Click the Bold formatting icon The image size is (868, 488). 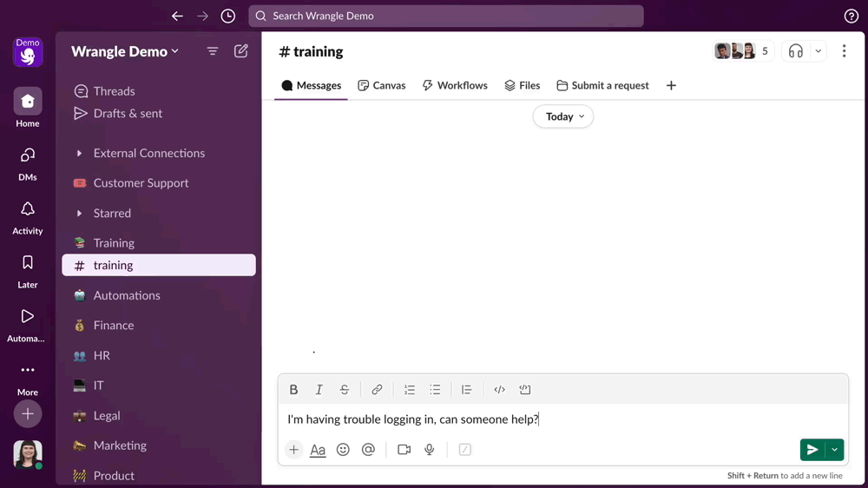[293, 390]
